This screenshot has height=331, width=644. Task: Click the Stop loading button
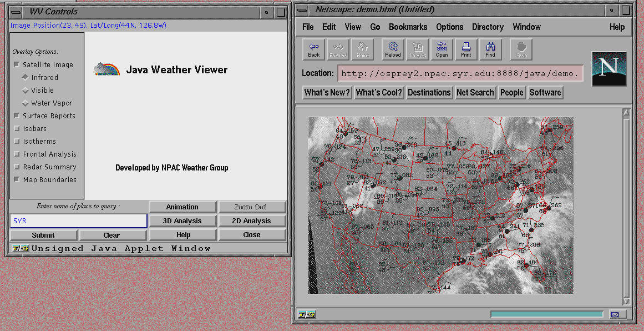pyautogui.click(x=521, y=50)
